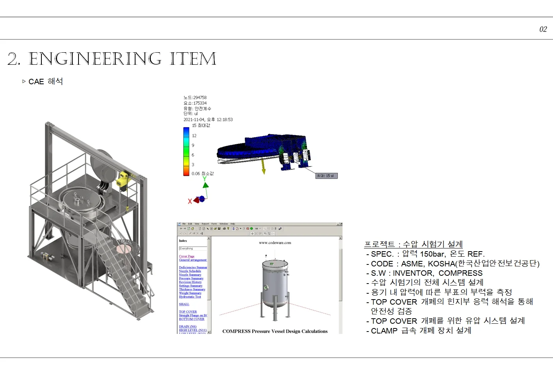Click the cross-shaped move icon in toolbar
Image resolution: width=553 pixels, height=392 pixels.
coord(252,234)
